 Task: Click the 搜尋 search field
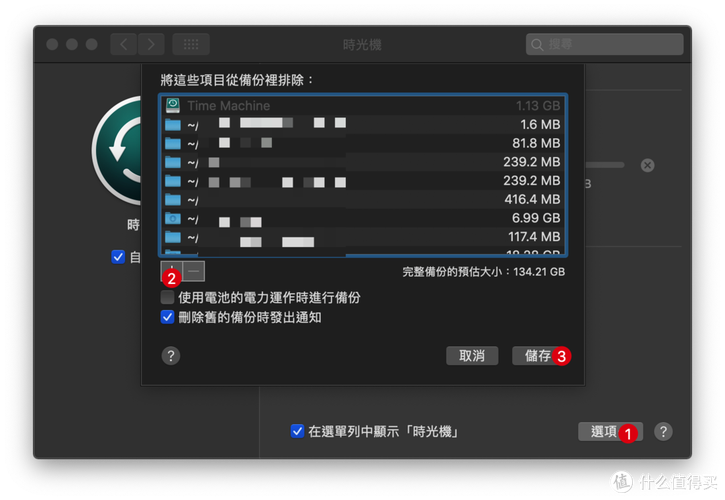point(605,44)
